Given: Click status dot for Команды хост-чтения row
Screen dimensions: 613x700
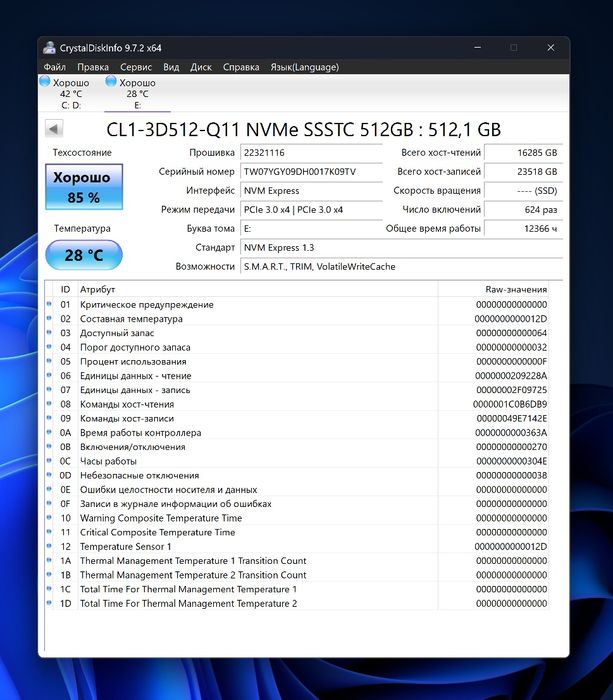Looking at the screenshot, I should [x=49, y=404].
